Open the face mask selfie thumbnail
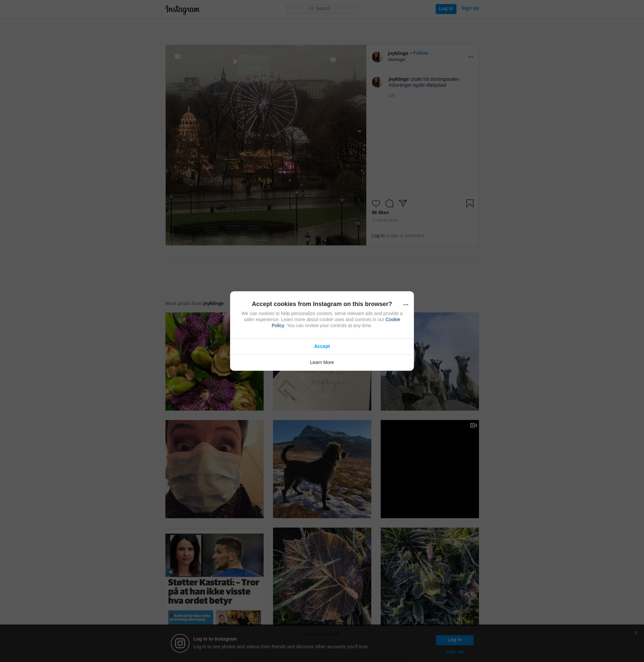The image size is (644, 662). point(214,469)
